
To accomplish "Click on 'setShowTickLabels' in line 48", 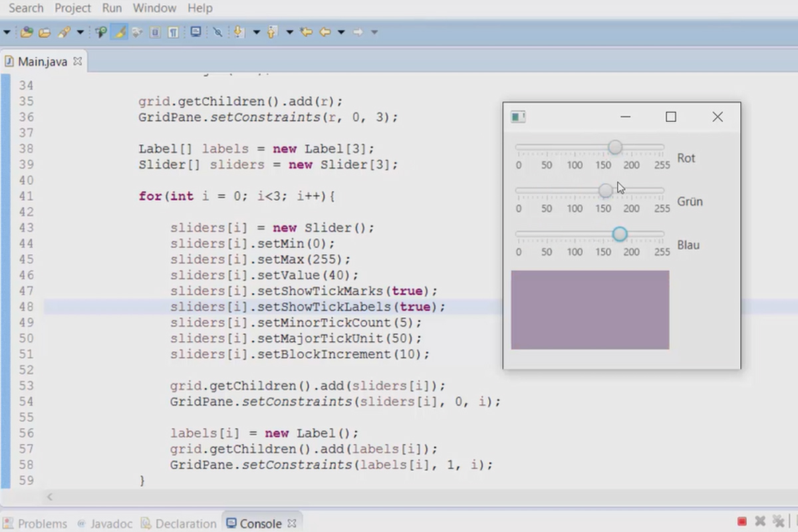I will (x=324, y=307).
